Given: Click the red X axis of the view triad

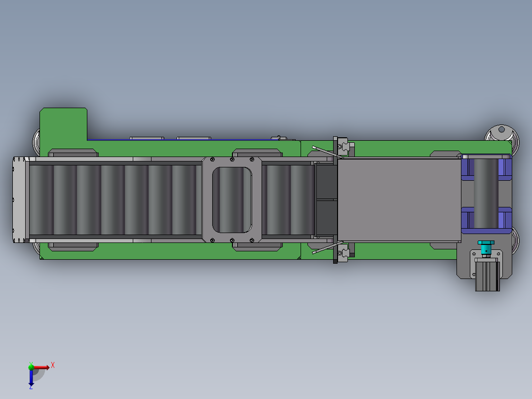Looking at the screenshot, I should pyautogui.click(x=42, y=367).
